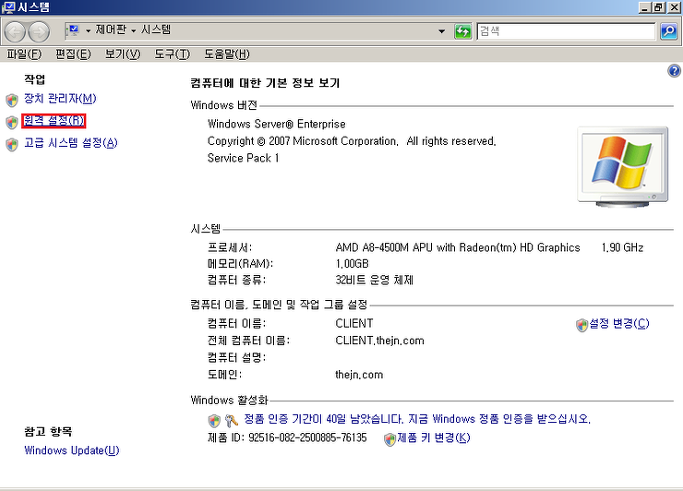This screenshot has height=491, width=683.
Task: Open Windows Update(U) link
Action: 71,450
